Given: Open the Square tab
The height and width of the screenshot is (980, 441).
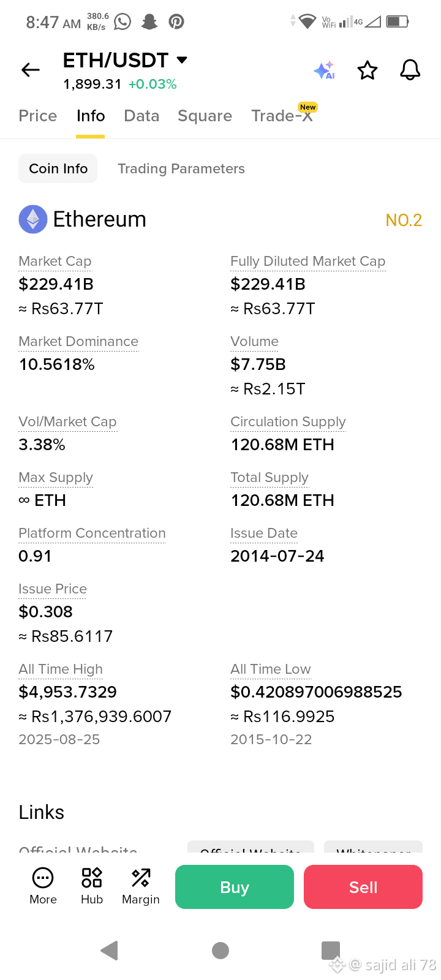Looking at the screenshot, I should (x=205, y=116).
